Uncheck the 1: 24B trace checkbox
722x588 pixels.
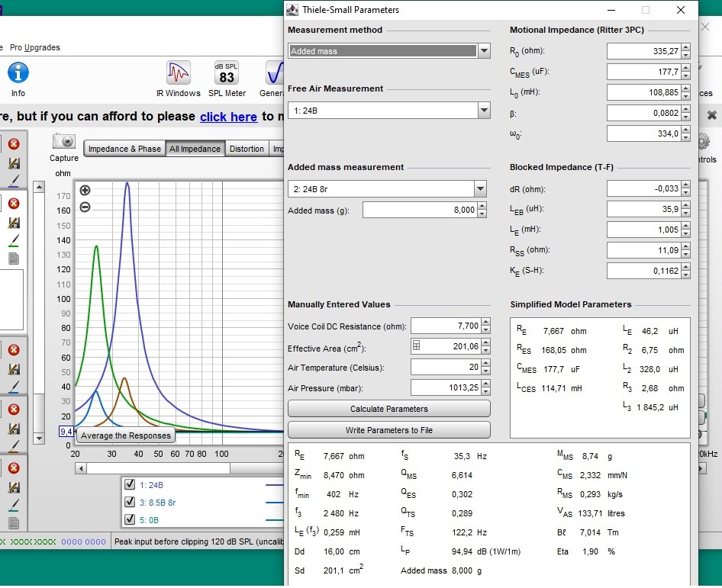(x=130, y=484)
